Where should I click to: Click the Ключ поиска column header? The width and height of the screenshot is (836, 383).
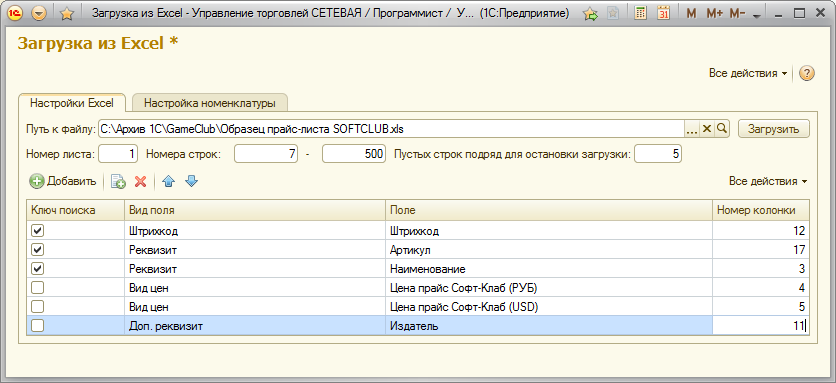76,210
